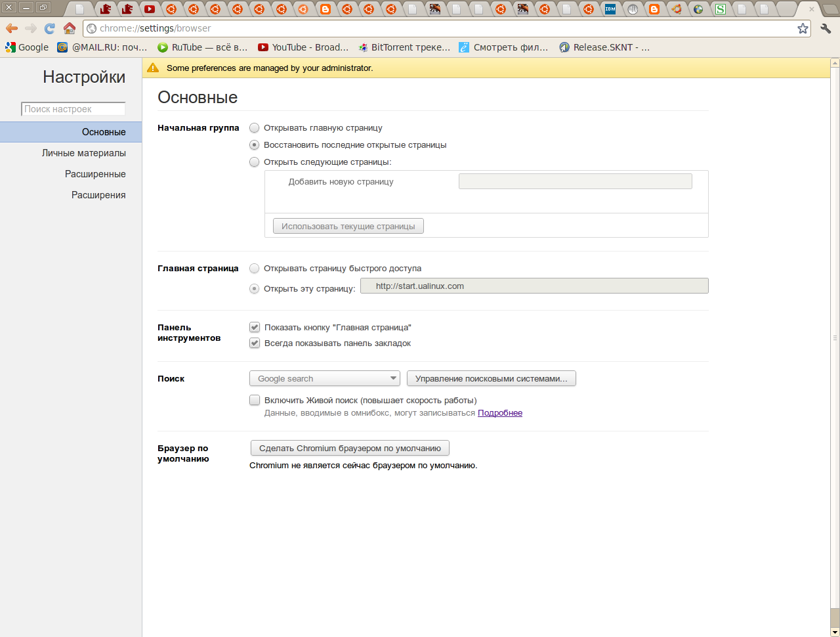Select 'Открыть следующие страницы' radio option

point(255,162)
